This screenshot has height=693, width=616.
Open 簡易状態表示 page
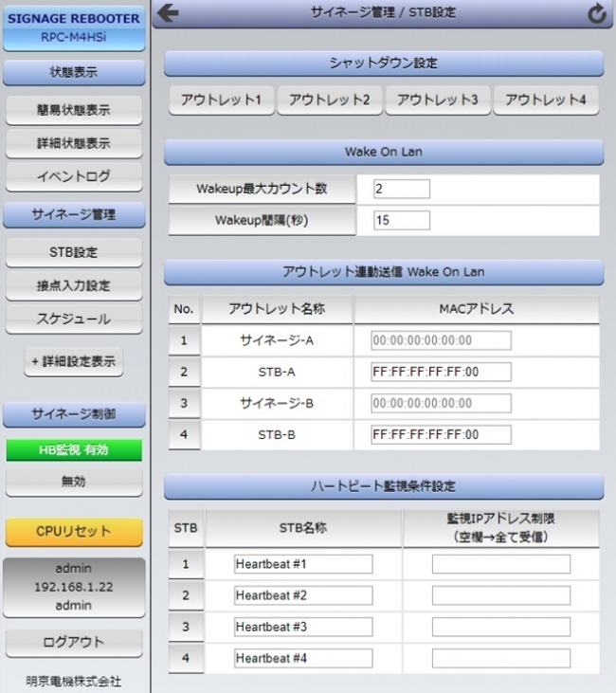74,110
